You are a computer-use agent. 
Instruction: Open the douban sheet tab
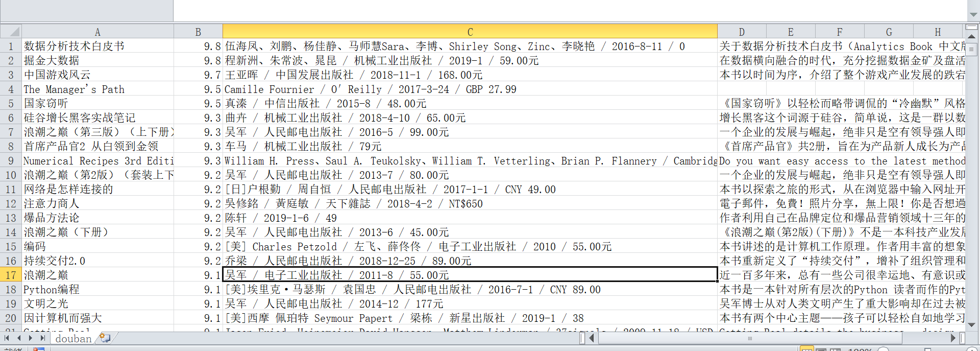(x=73, y=338)
